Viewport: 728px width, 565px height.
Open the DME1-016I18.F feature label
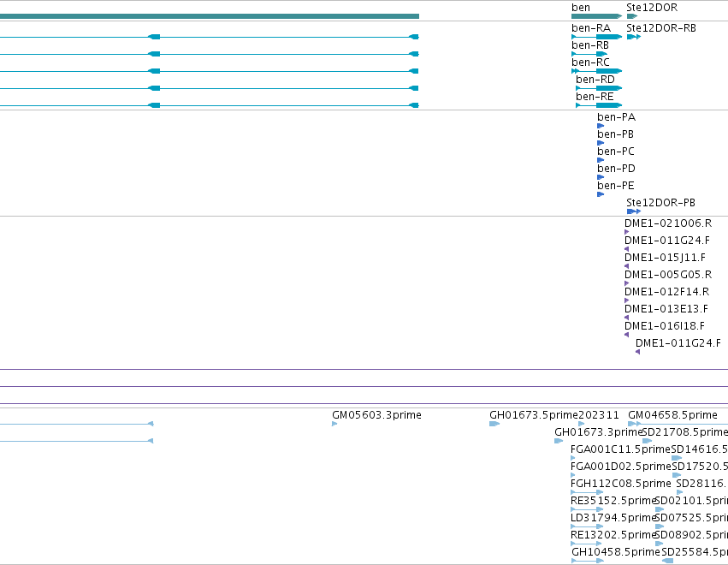664,327
